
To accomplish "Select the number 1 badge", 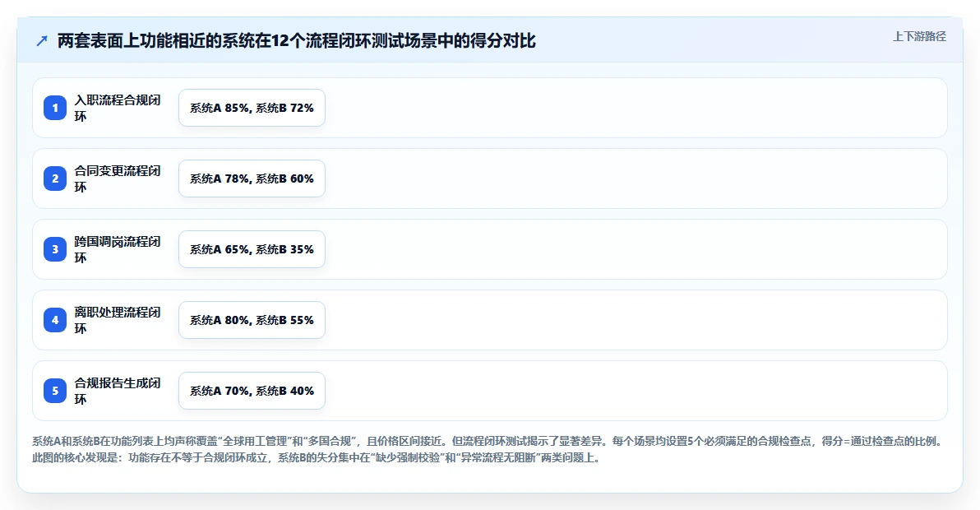I will (x=55, y=108).
